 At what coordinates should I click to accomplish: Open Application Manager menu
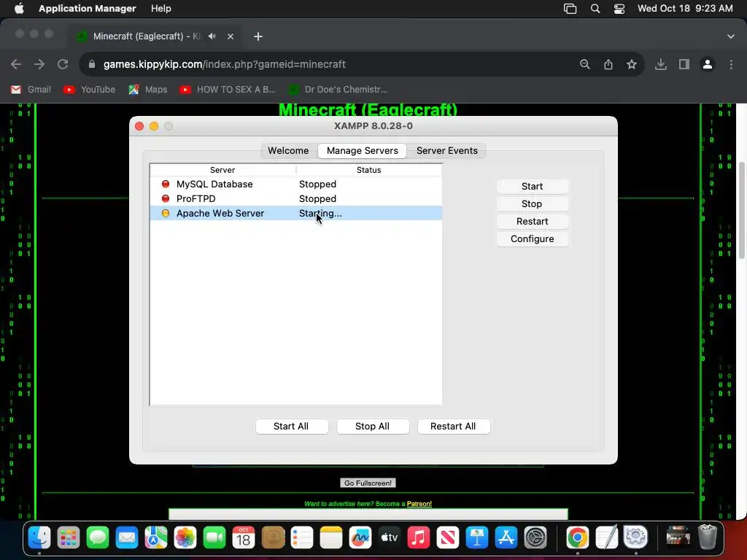click(x=88, y=9)
